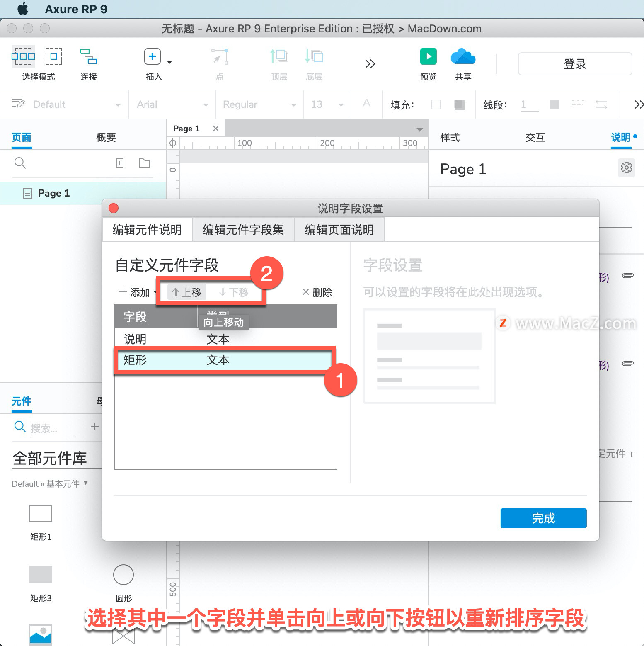644x646 pixels.
Task: Click the 上移 move up button
Action: [186, 292]
